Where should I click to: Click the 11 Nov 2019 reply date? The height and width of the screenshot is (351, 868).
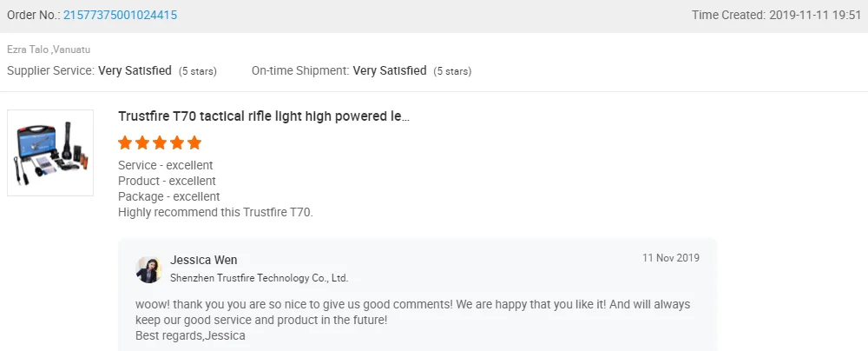(x=671, y=258)
